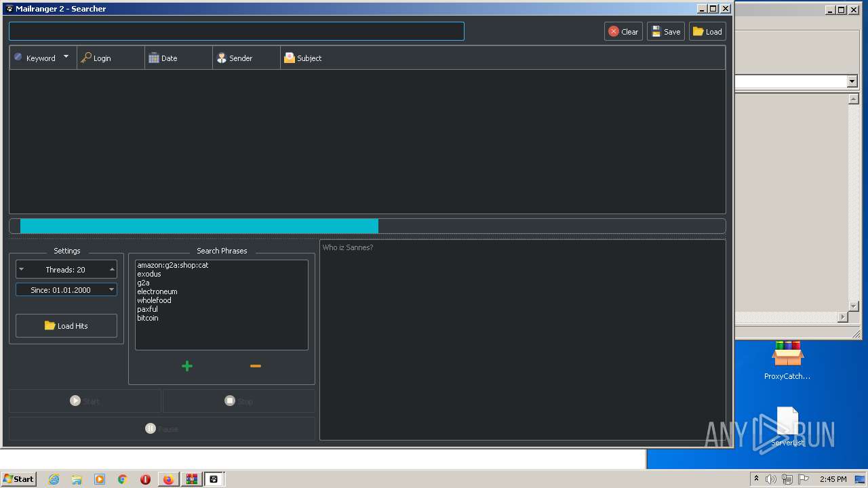Click the 2:45 PM clock
The image size is (868, 488).
(x=833, y=479)
